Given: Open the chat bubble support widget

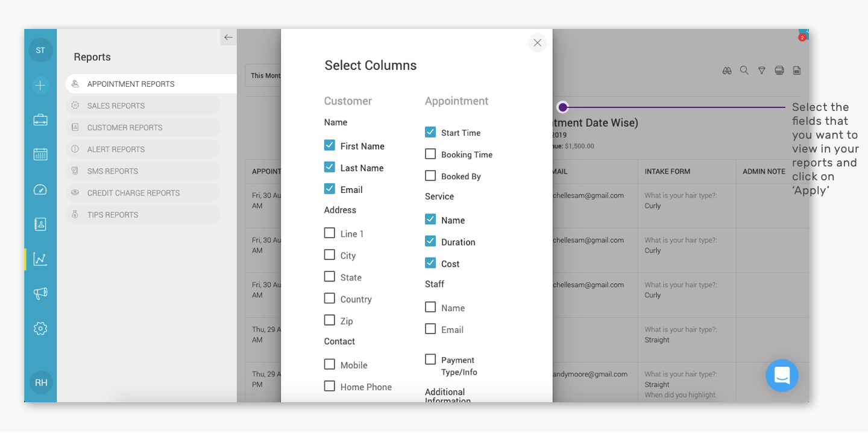Looking at the screenshot, I should [782, 376].
